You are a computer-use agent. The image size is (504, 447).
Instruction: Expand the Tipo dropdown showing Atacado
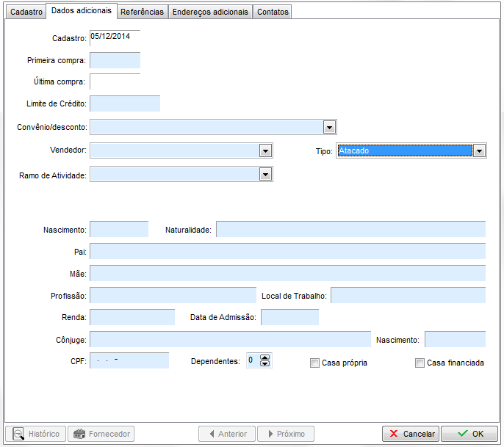click(x=479, y=150)
